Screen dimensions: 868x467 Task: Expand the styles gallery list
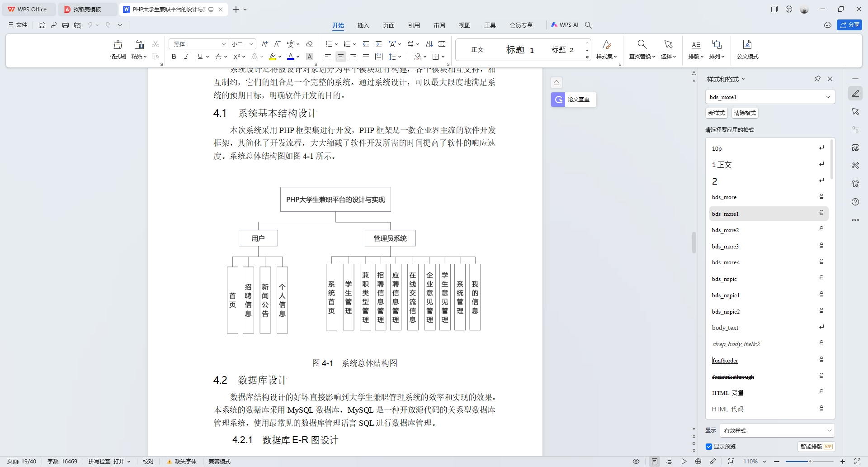[x=587, y=57]
